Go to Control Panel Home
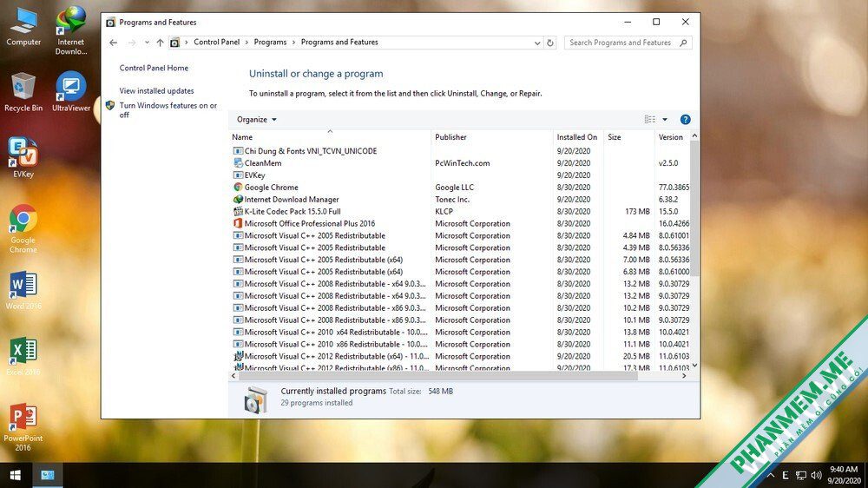 click(x=154, y=68)
